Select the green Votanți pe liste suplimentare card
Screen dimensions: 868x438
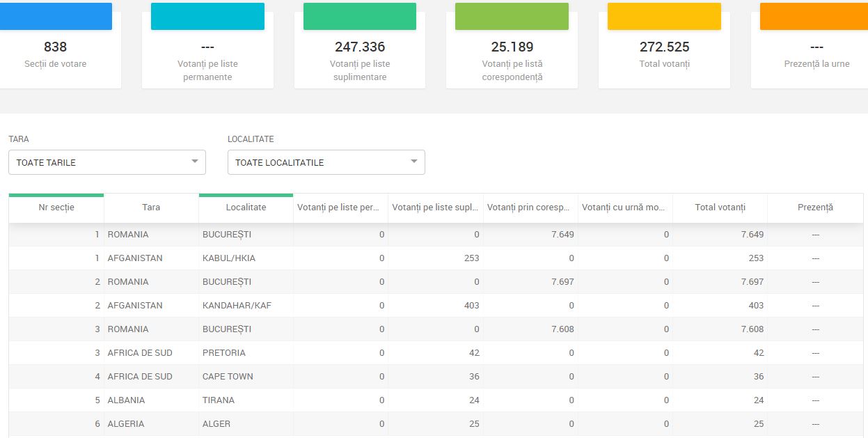click(360, 46)
